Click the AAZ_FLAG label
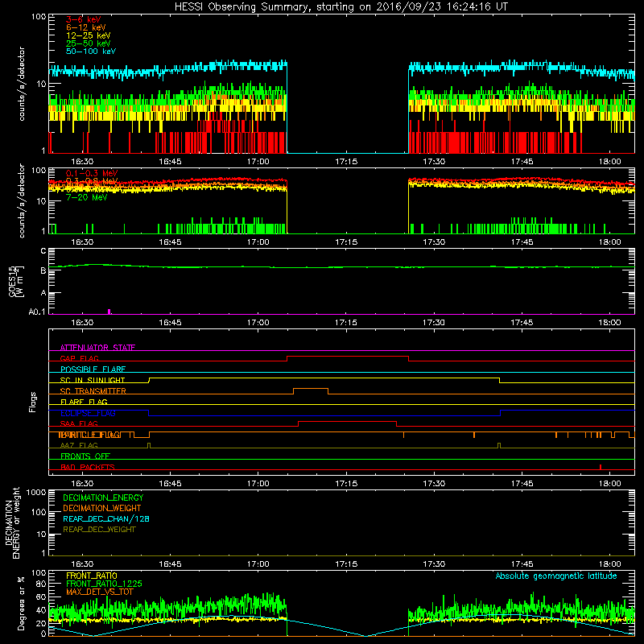 79,446
